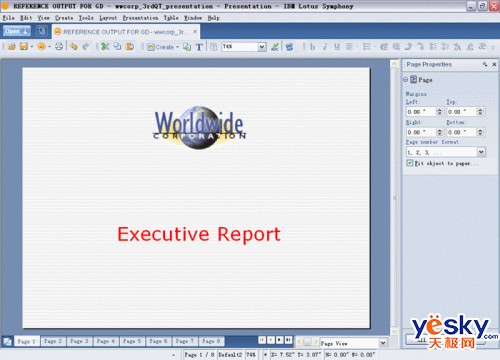Image resolution: width=500 pixels, height=360 pixels.
Task: Click the next-page navigation arrow
Action: 279,340
